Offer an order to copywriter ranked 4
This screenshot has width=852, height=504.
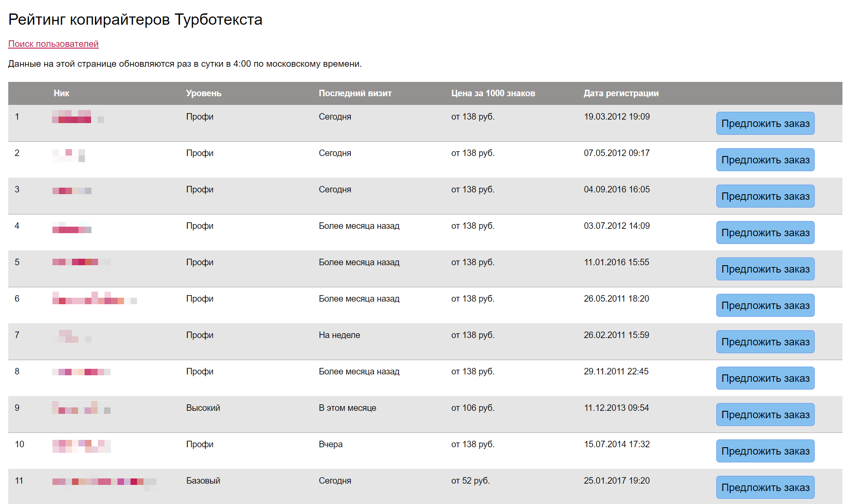tap(765, 233)
